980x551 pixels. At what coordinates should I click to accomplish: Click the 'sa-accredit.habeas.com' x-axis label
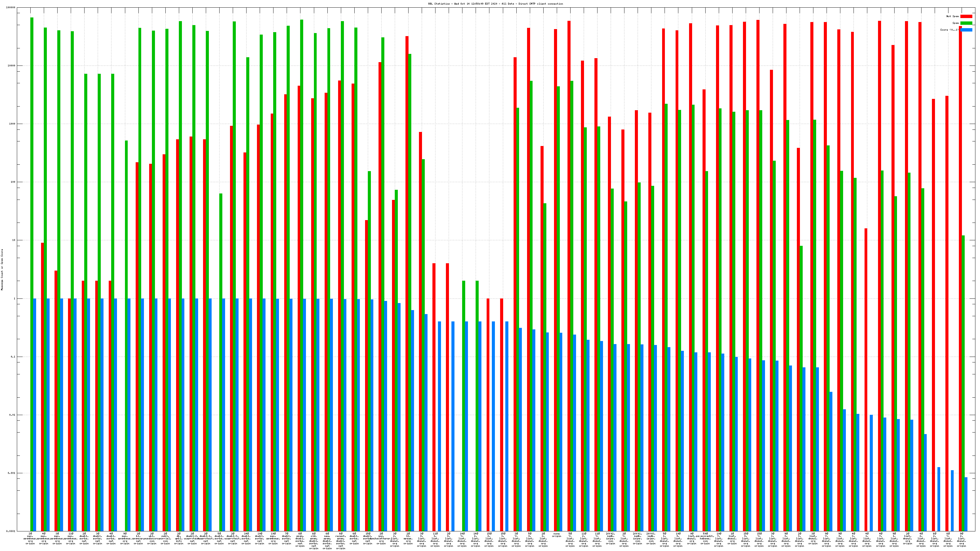(705, 538)
